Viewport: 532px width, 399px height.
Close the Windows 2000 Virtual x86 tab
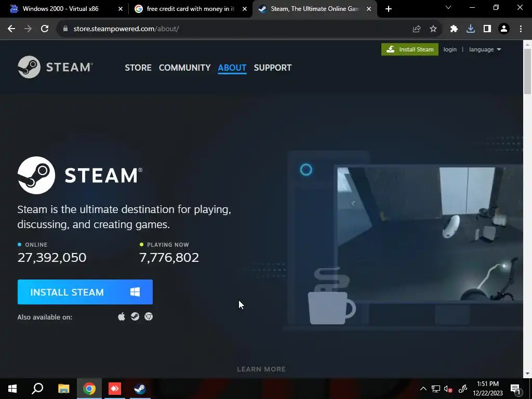121,9
